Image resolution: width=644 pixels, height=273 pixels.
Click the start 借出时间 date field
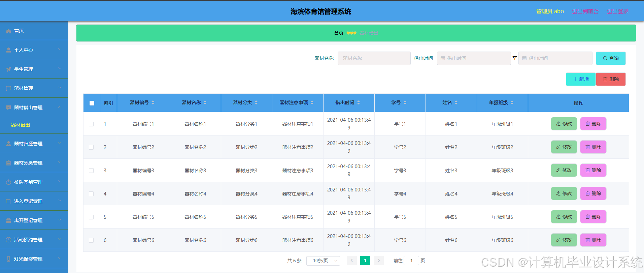(x=474, y=58)
